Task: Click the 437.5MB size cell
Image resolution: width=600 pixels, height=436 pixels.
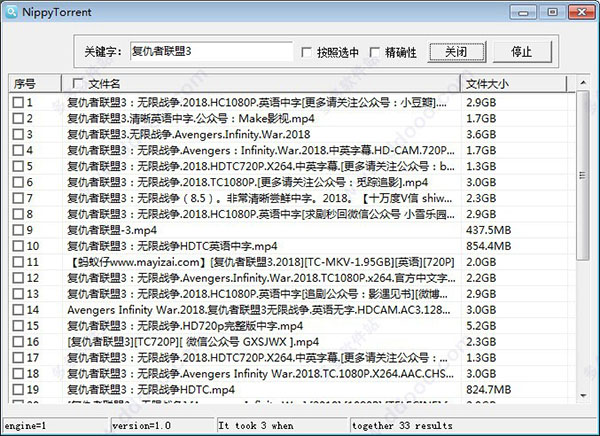Action: click(x=488, y=230)
